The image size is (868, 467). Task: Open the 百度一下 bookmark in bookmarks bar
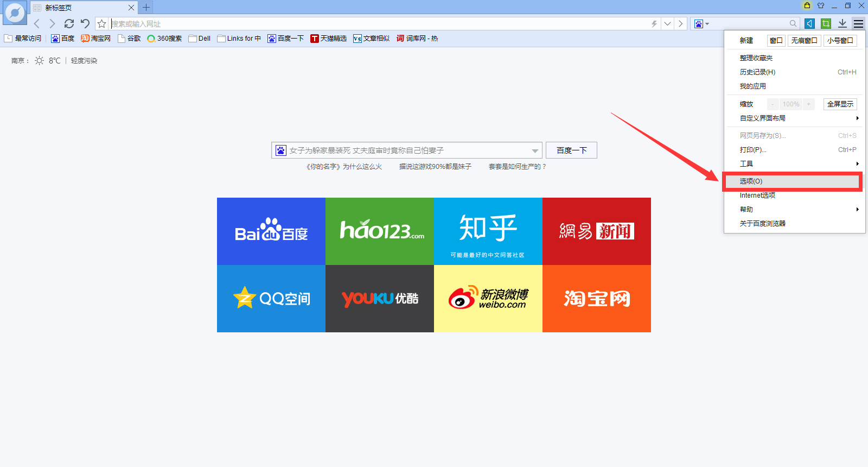(x=285, y=39)
